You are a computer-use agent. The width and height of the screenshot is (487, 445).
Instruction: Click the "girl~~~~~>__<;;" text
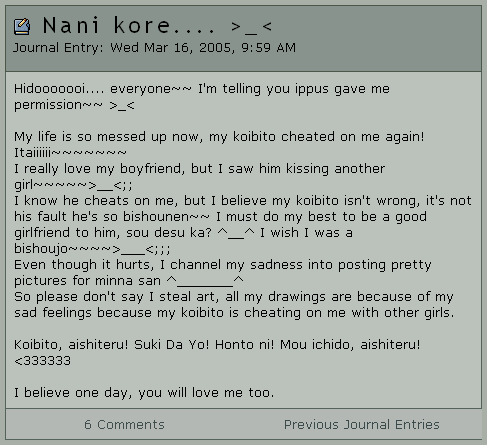tap(73, 185)
